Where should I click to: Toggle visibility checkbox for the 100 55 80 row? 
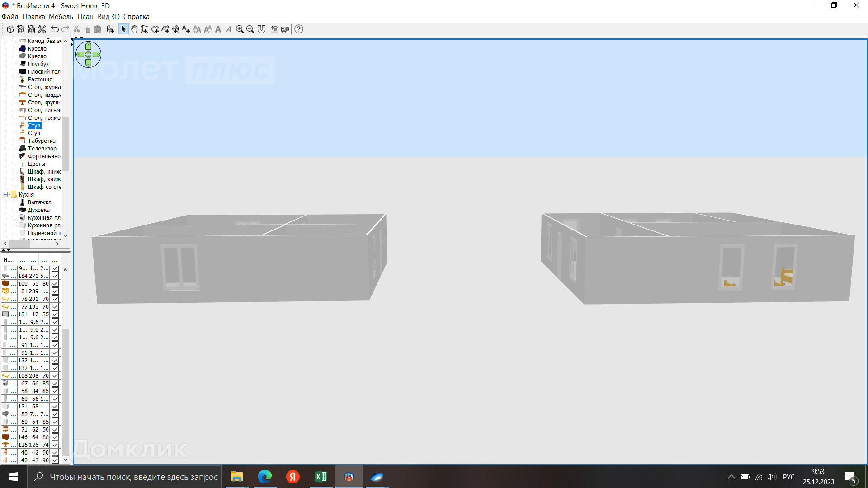(55, 284)
